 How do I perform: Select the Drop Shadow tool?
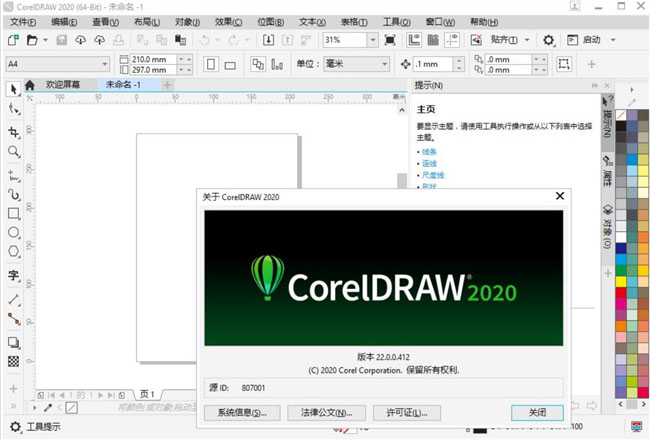(x=14, y=342)
